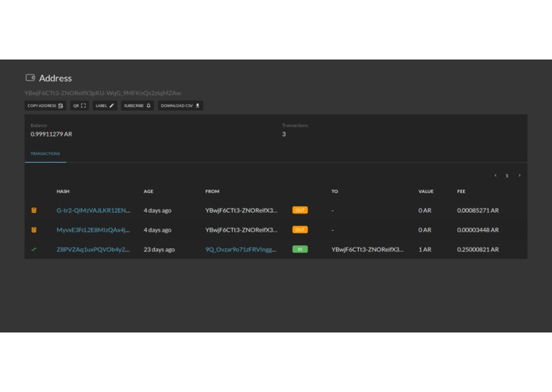
Task: Click the fee 0.25000821 AR
Action: point(477,249)
